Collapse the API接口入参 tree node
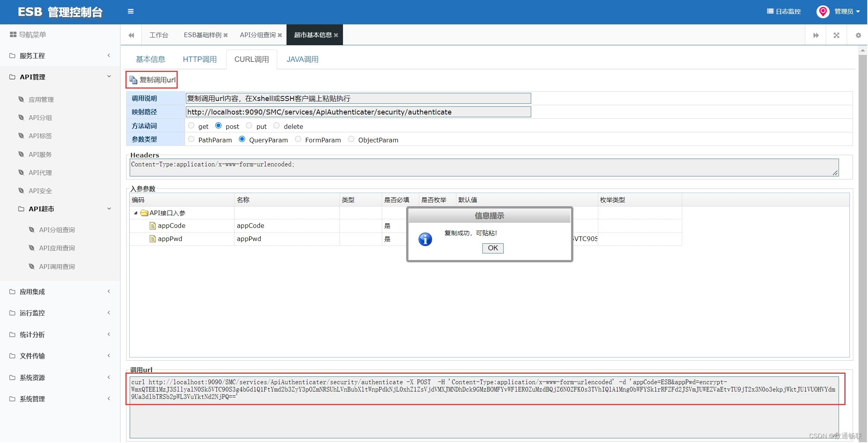 [136, 213]
